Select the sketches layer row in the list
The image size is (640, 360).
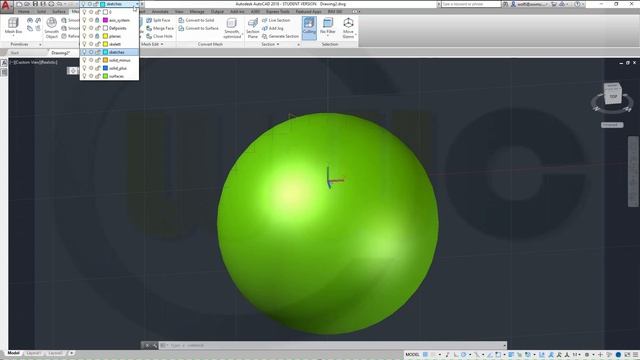click(109, 52)
